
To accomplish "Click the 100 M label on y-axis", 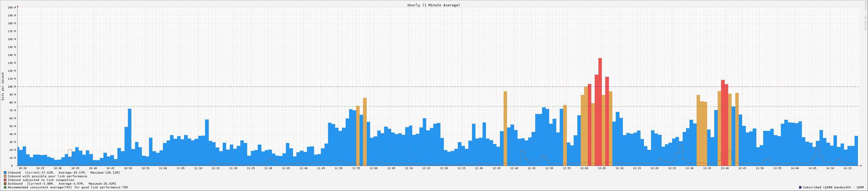I will [12, 87].
